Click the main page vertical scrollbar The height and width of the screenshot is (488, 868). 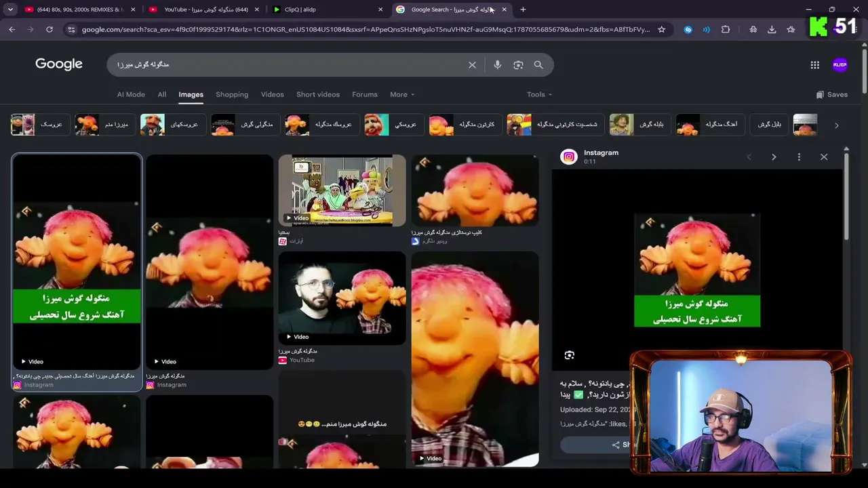pyautogui.click(x=864, y=71)
